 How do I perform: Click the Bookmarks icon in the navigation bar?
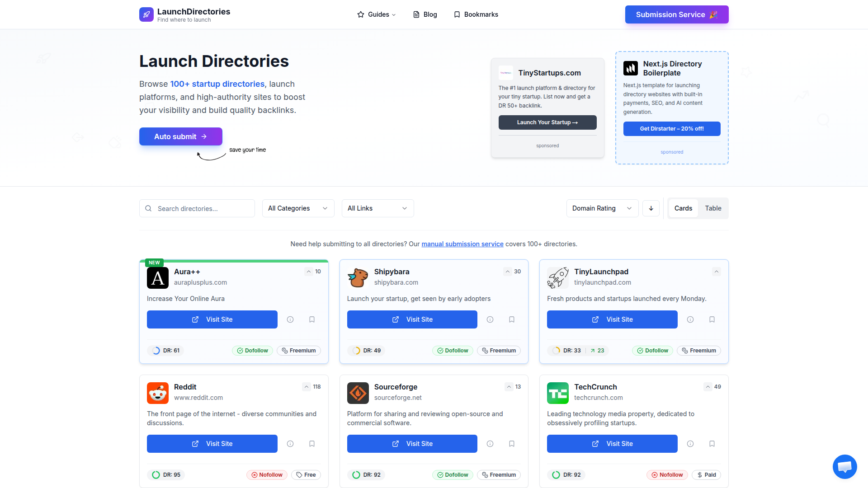pyautogui.click(x=457, y=14)
